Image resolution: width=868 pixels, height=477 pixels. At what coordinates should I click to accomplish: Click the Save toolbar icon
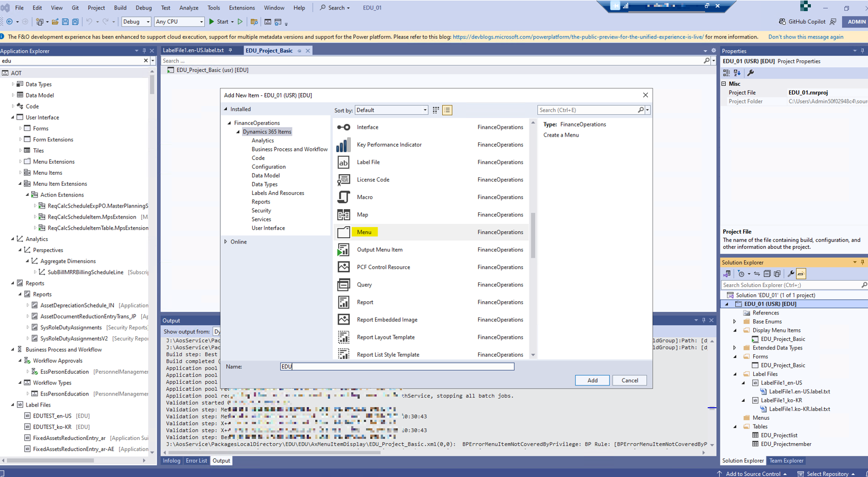65,22
